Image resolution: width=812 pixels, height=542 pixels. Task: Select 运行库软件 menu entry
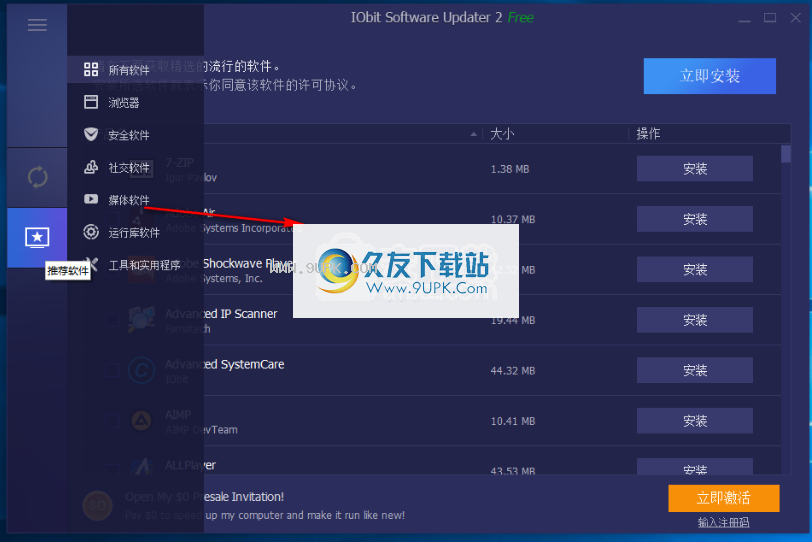pyautogui.click(x=134, y=232)
